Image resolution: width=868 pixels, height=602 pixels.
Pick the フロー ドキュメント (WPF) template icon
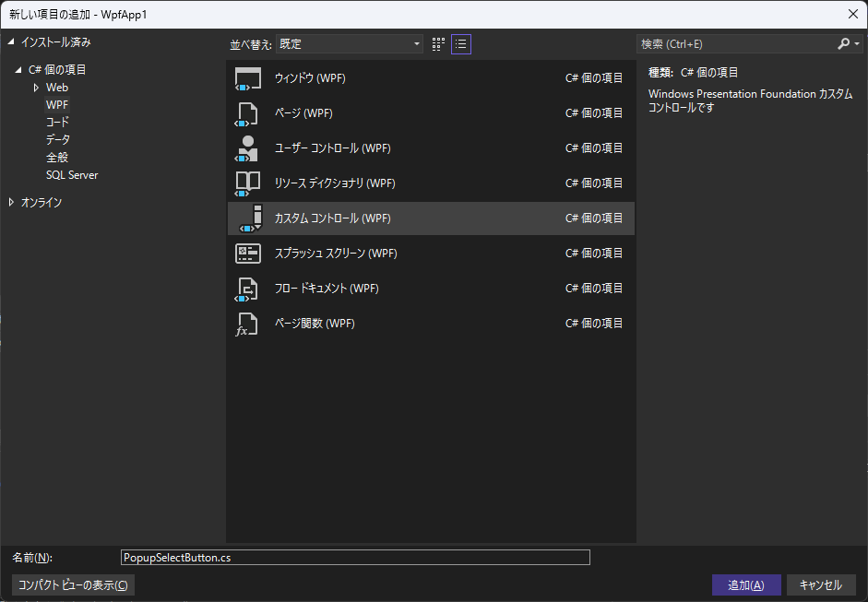point(247,289)
